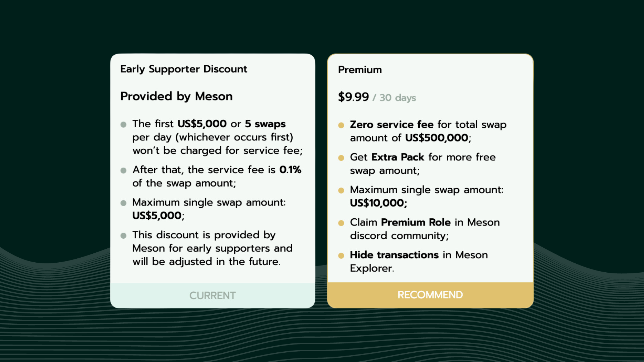The height and width of the screenshot is (362, 644).
Task: Click the gold bullet beside 'Zero service fee'
Action: coord(341,125)
